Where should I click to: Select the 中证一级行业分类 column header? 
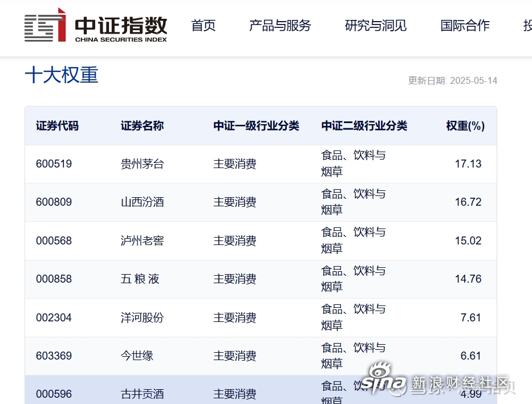tap(256, 126)
